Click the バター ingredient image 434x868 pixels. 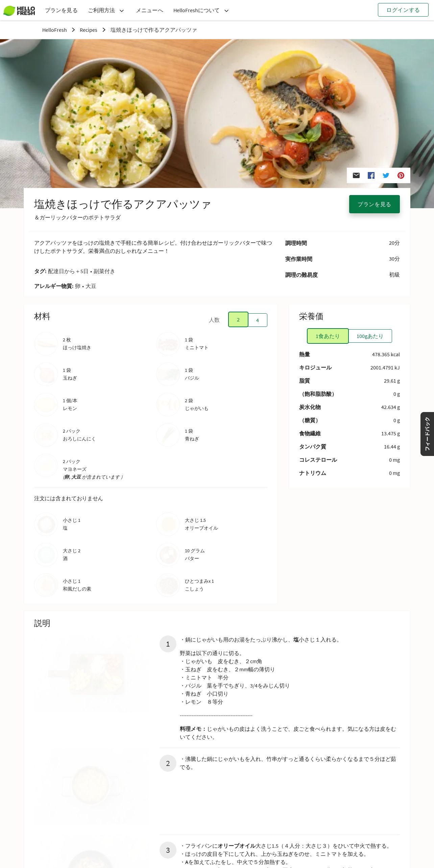pos(168,555)
